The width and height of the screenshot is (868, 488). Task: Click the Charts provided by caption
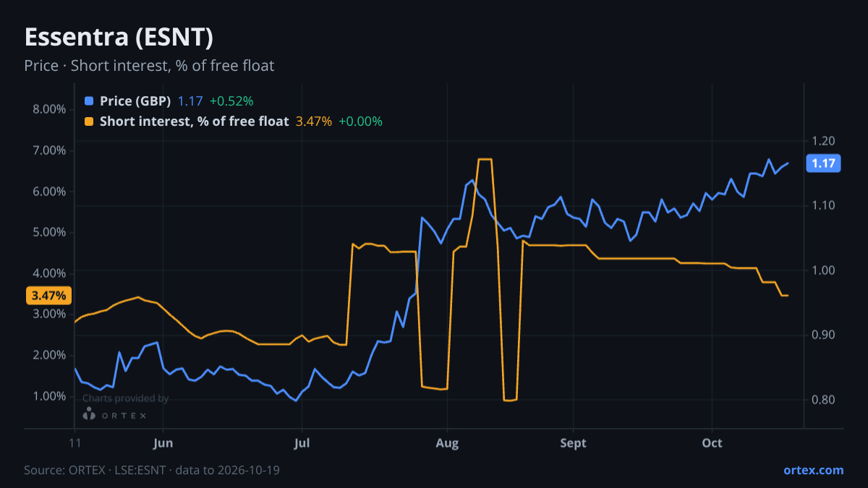click(x=125, y=398)
